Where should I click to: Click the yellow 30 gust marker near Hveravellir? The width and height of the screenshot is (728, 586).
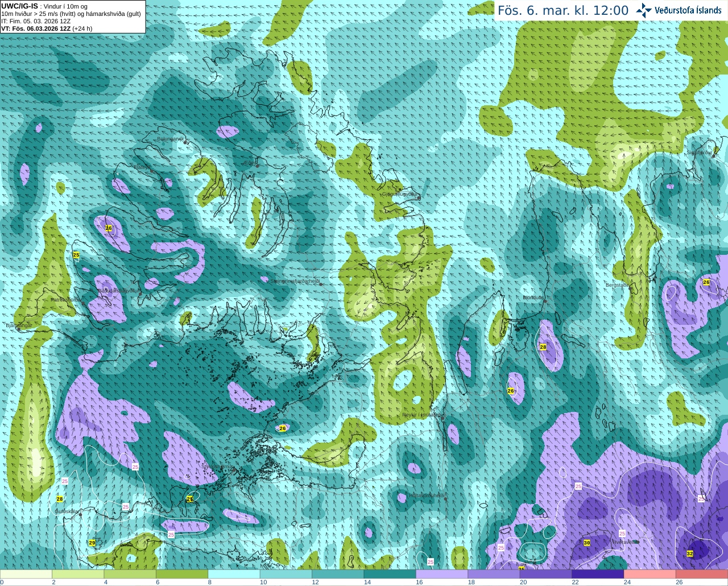click(587, 543)
